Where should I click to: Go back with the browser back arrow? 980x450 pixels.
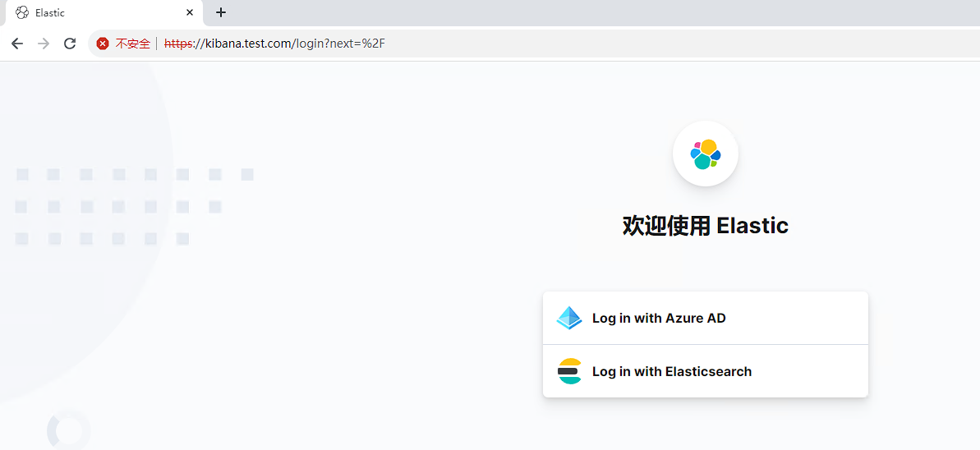click(17, 44)
